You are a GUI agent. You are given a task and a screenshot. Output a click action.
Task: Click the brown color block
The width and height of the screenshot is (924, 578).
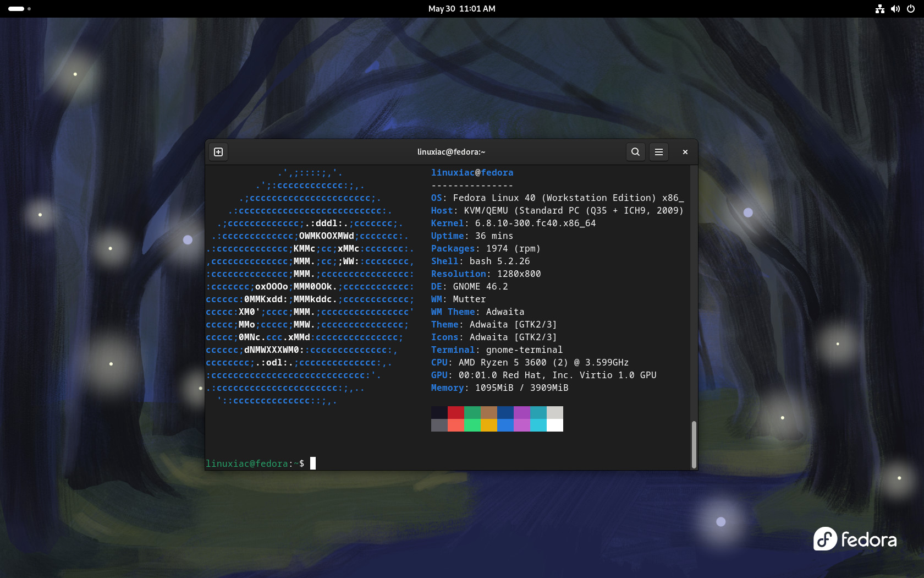tap(489, 412)
